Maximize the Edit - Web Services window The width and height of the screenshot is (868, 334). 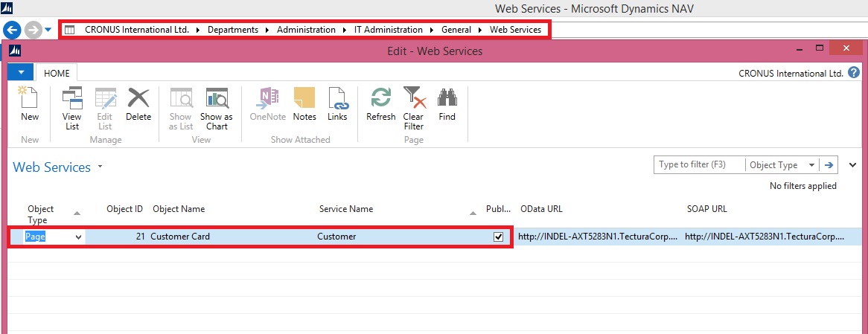click(820, 48)
